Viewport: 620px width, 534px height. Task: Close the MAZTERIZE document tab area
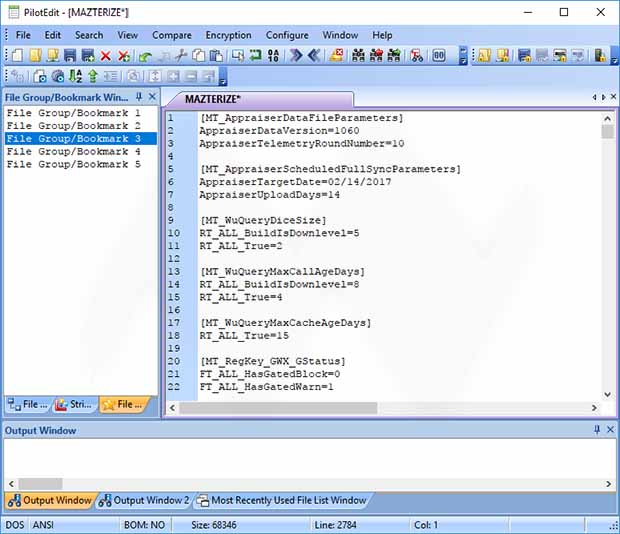coord(613,97)
